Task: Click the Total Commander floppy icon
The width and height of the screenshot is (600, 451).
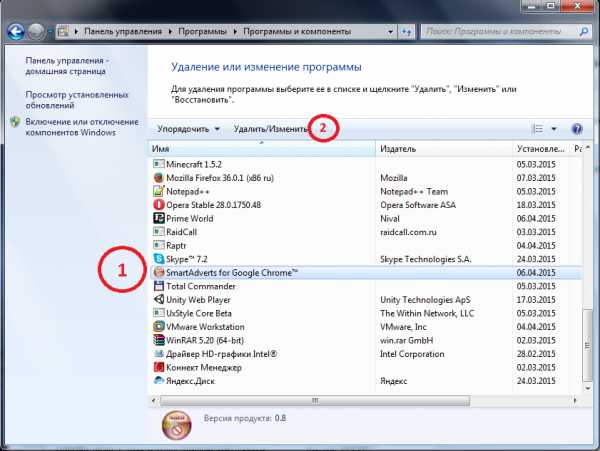Action: pos(158,286)
